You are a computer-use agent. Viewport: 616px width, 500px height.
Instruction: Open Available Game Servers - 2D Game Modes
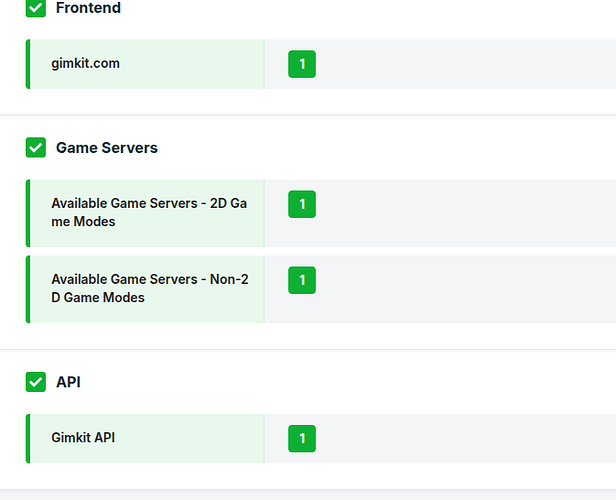coord(149,212)
